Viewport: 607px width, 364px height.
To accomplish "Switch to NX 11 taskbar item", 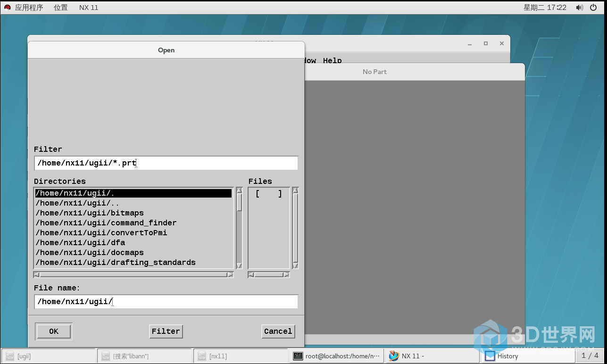I will click(432, 356).
